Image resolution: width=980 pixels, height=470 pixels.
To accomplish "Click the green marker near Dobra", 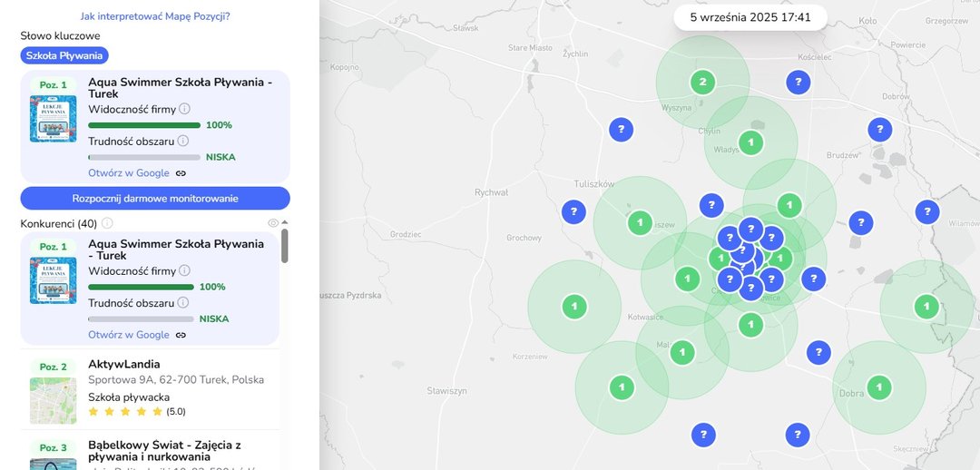I will 878,387.
